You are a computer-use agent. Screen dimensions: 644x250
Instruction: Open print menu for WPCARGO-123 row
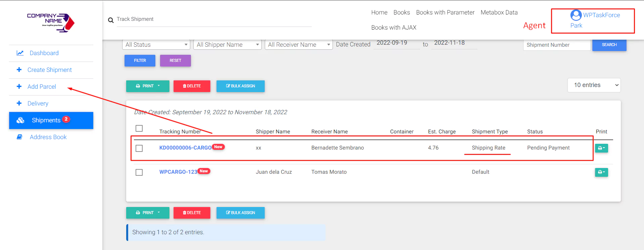point(601,172)
